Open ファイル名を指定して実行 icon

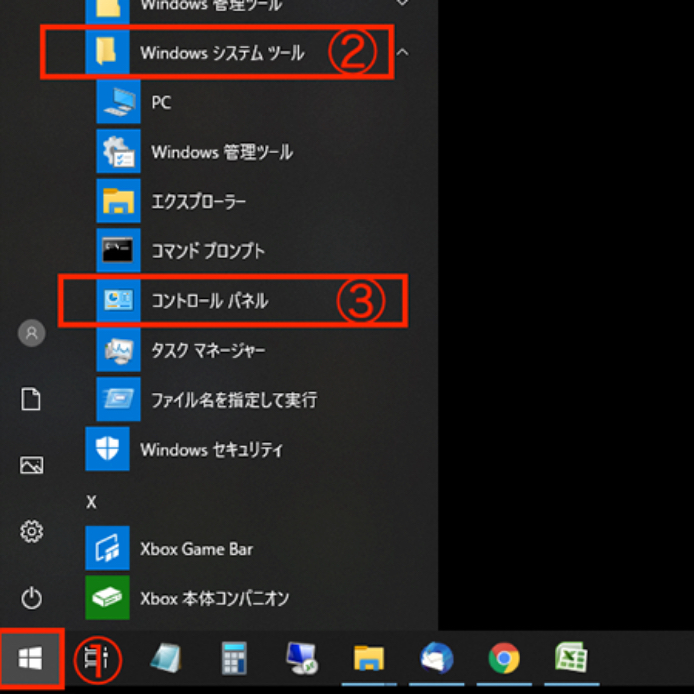click(x=118, y=399)
